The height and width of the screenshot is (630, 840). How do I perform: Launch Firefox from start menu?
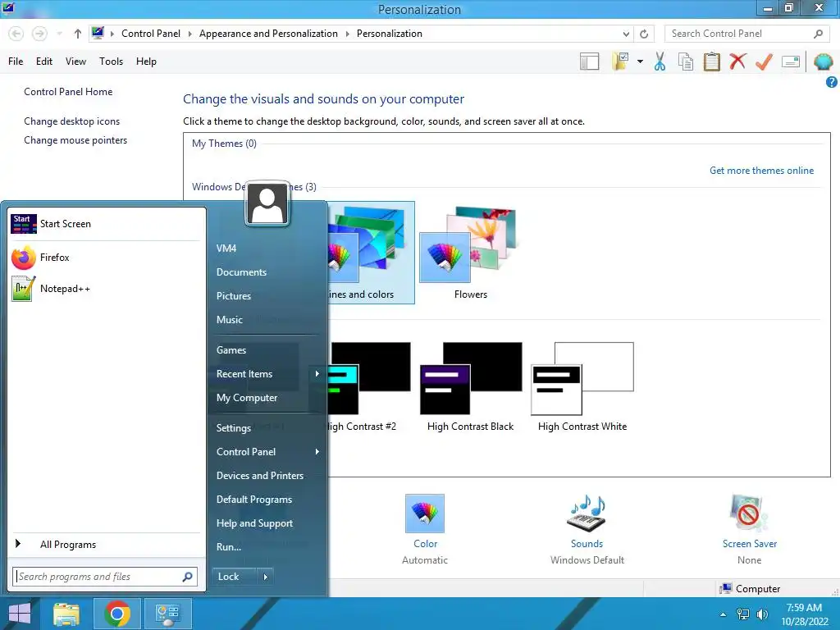pyautogui.click(x=106, y=258)
